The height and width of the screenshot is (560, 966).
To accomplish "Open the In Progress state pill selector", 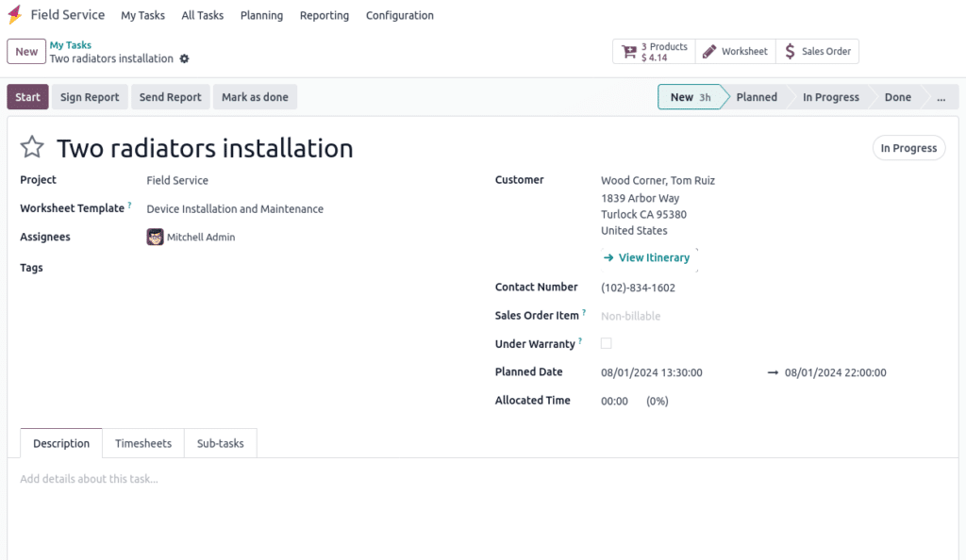I will pos(908,148).
